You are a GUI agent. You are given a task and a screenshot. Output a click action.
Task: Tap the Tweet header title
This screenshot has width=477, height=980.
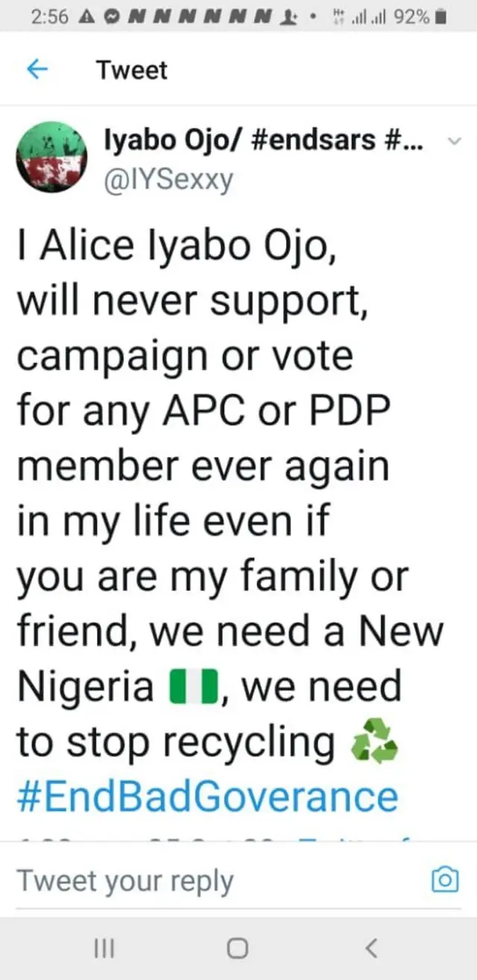131,69
